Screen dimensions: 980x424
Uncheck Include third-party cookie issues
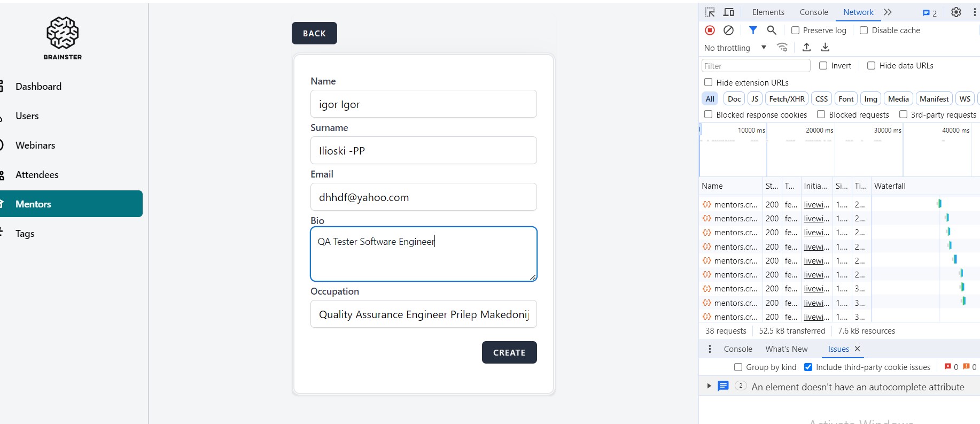coord(808,367)
